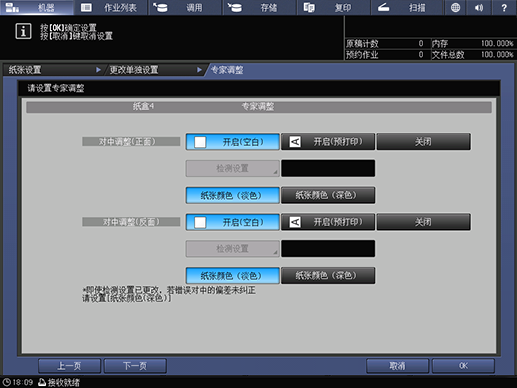
Task: Cancel the settings with 取消
Action: tap(397, 366)
